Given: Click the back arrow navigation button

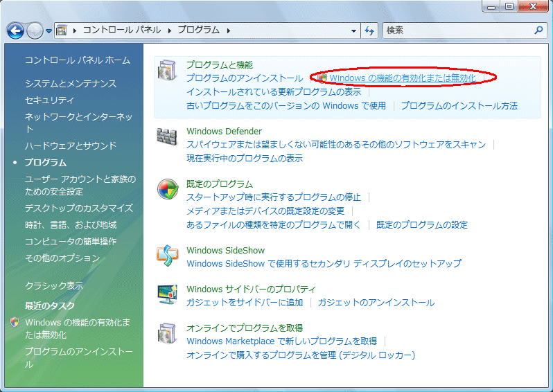Looking at the screenshot, I should point(15,30).
